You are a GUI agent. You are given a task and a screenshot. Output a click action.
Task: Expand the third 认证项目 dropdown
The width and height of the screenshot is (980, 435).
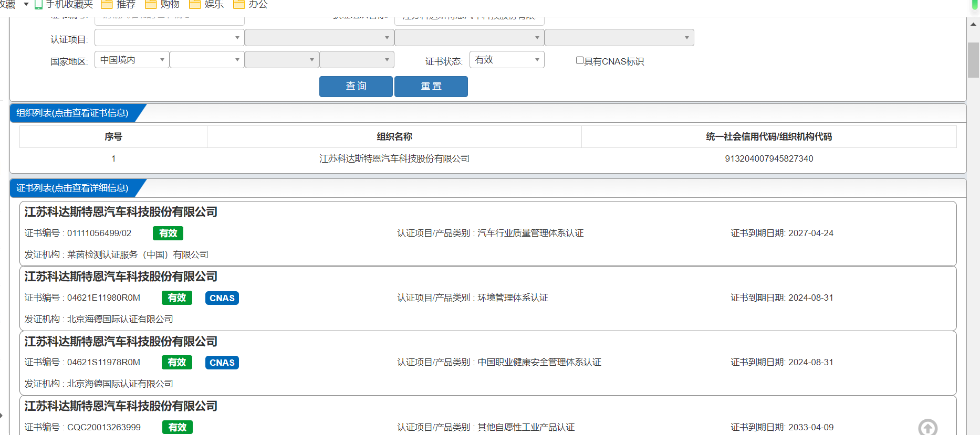(469, 38)
